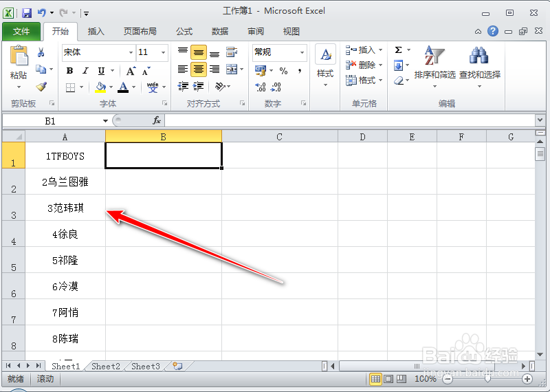
Task: Decrease font size with small A icon
Action: 146,71
